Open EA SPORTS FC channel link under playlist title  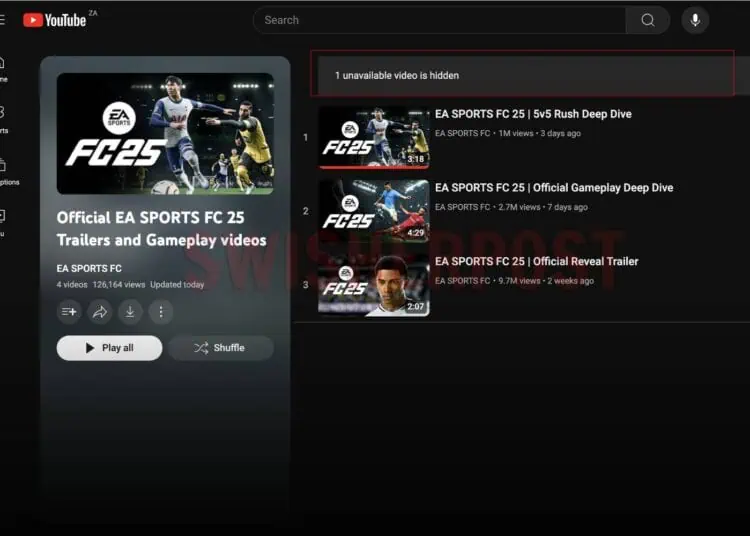89,268
